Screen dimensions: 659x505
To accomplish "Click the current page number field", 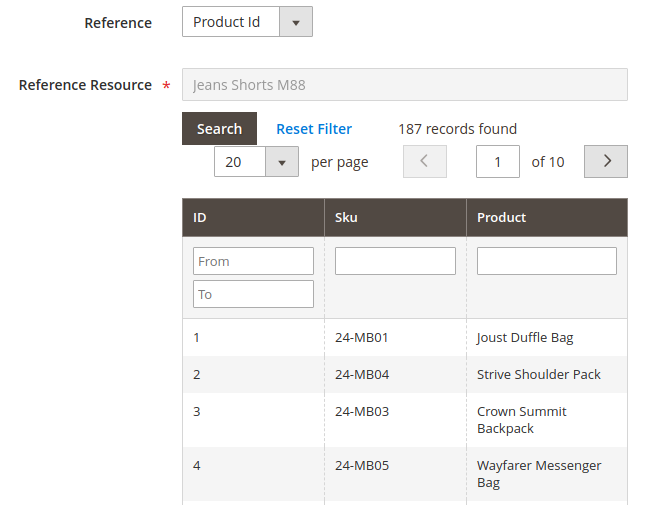I will tap(497, 162).
